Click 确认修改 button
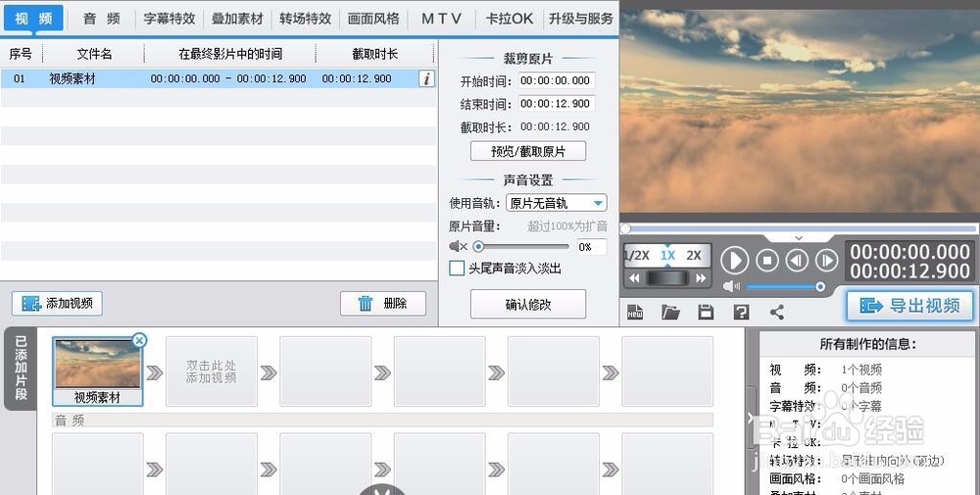 click(527, 305)
